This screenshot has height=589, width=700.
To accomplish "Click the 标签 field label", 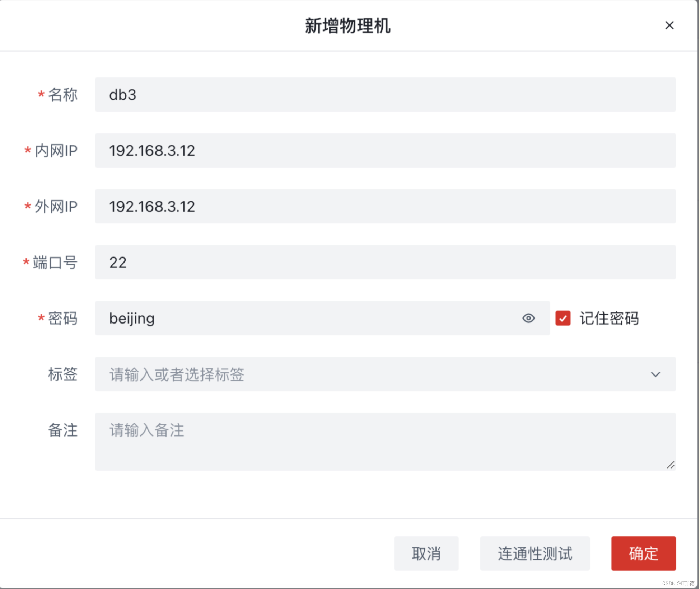I will point(62,374).
